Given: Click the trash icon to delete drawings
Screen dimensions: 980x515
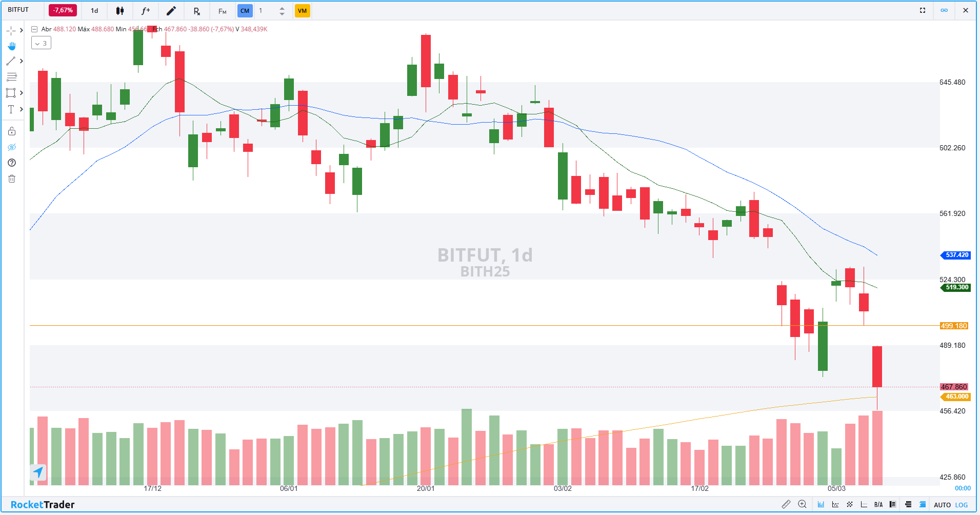Looking at the screenshot, I should pyautogui.click(x=12, y=179).
